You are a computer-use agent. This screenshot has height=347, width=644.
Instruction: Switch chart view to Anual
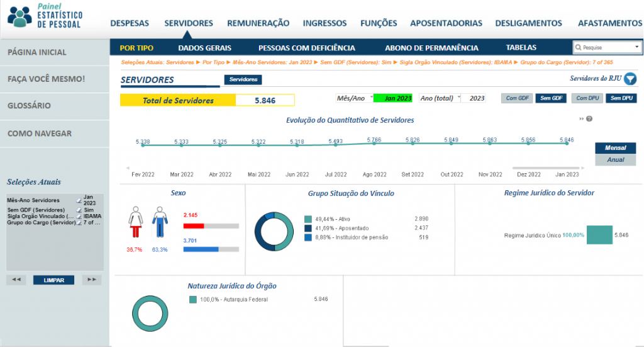point(615,160)
